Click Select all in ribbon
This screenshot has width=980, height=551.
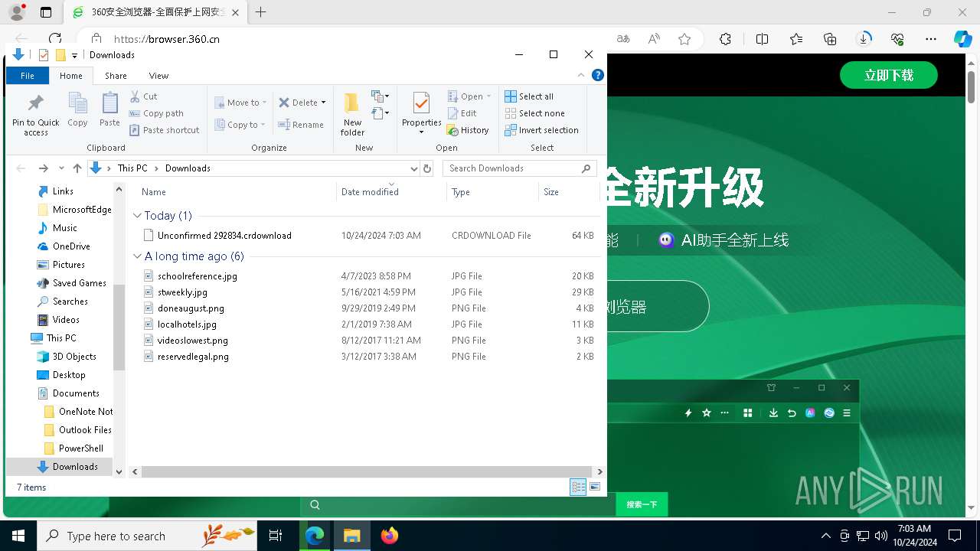529,96
